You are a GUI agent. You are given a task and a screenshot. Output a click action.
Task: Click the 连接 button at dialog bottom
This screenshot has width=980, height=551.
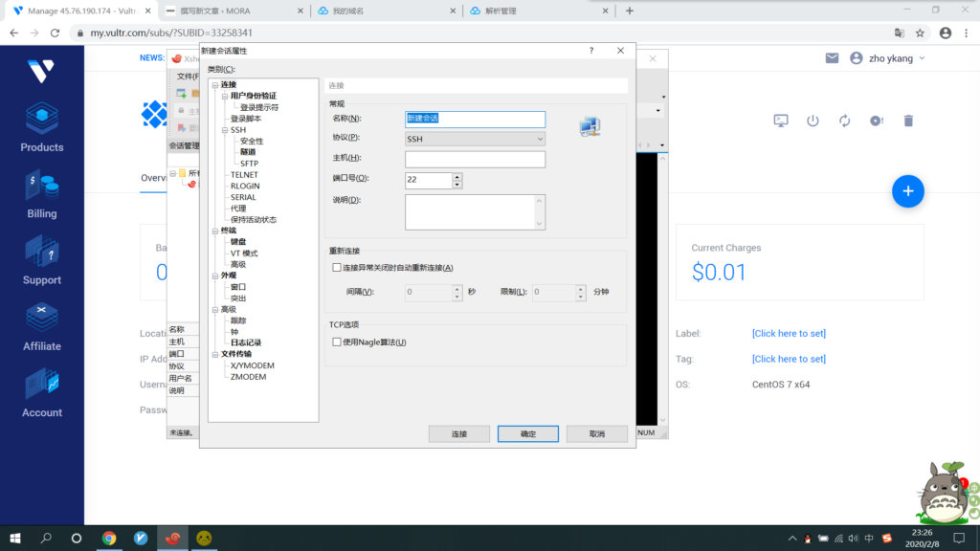pos(459,434)
